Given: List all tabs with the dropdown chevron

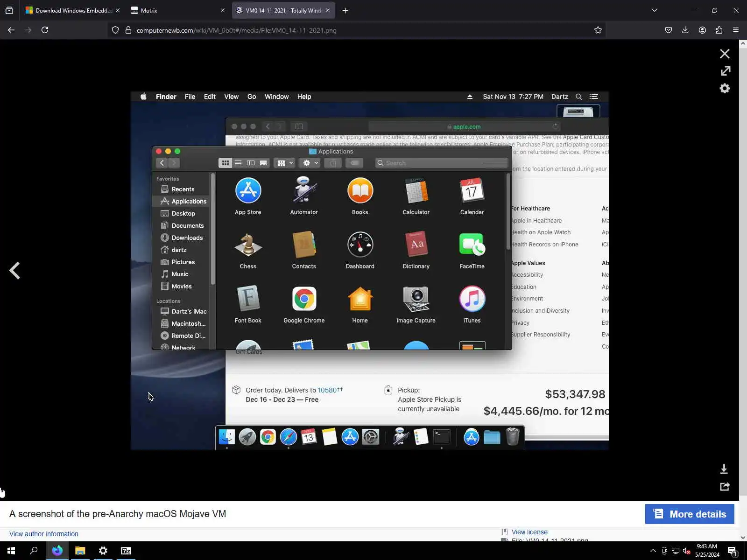Looking at the screenshot, I should (655, 10).
